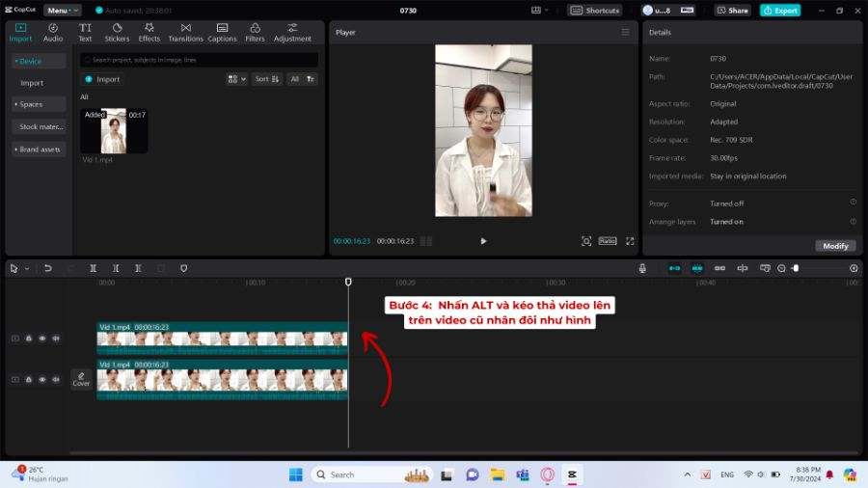
Task: Switch to the Stickers tab
Action: 117,33
